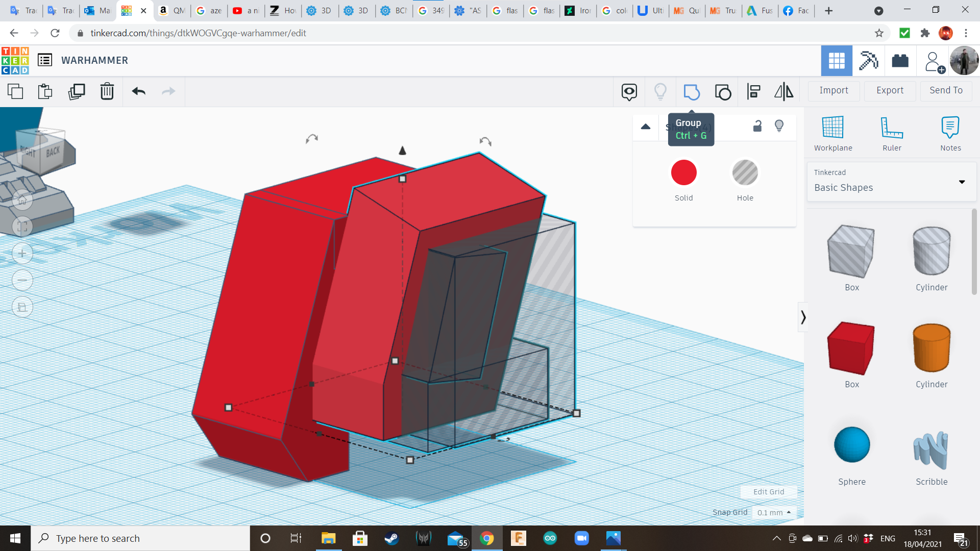
Task: Toggle the shape lock icon
Action: [x=757, y=126]
